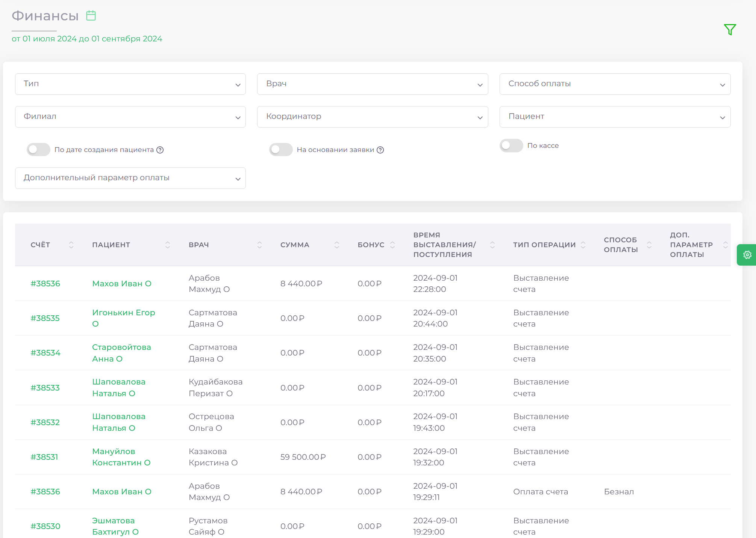The height and width of the screenshot is (538, 756).
Task: Open patient Старовойтова Анна О
Action: [x=121, y=353]
